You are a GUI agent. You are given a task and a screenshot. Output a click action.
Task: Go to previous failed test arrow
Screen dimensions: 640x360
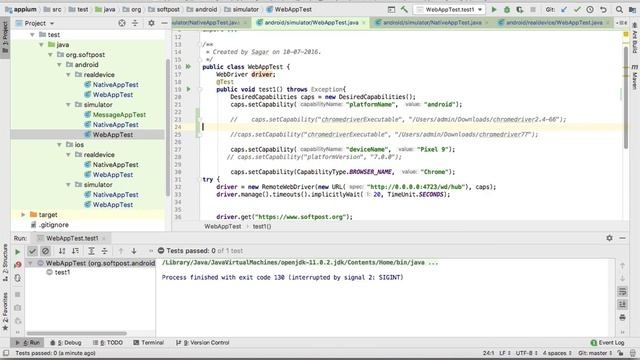click(x=121, y=251)
